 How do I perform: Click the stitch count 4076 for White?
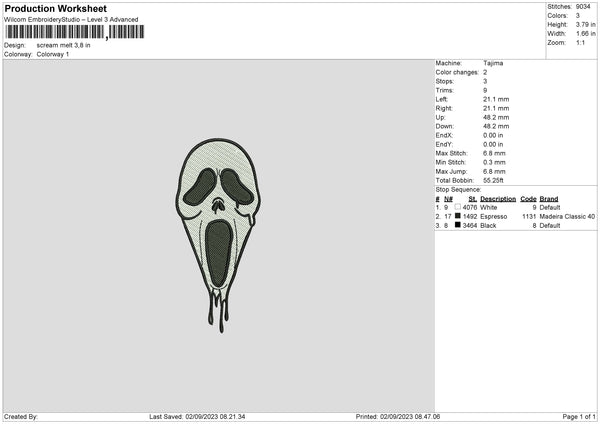tap(470, 207)
